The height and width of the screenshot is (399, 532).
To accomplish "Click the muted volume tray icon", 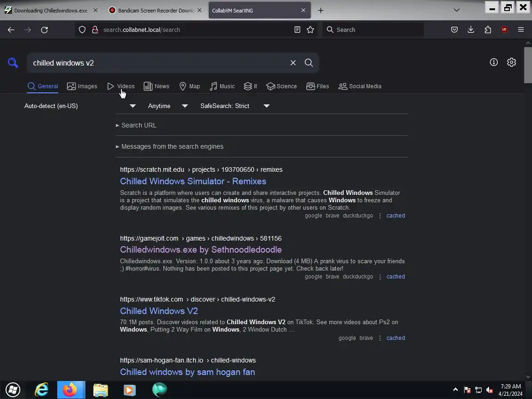I will tap(489, 390).
